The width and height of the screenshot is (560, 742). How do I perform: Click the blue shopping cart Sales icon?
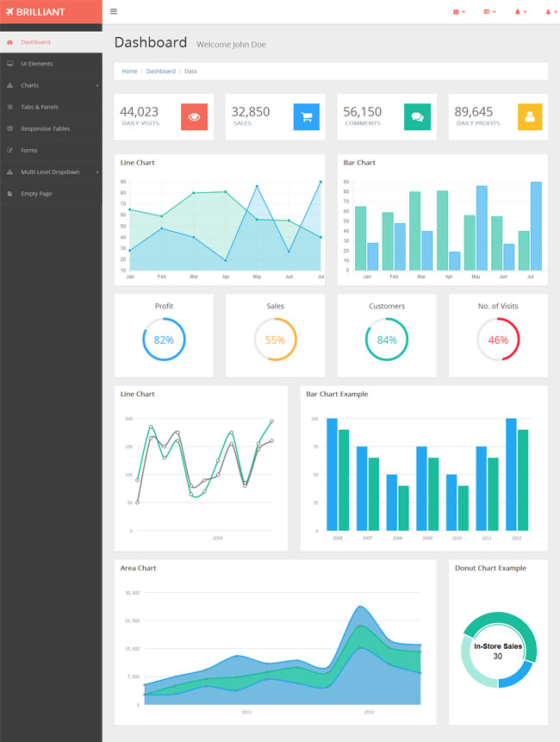tap(307, 117)
